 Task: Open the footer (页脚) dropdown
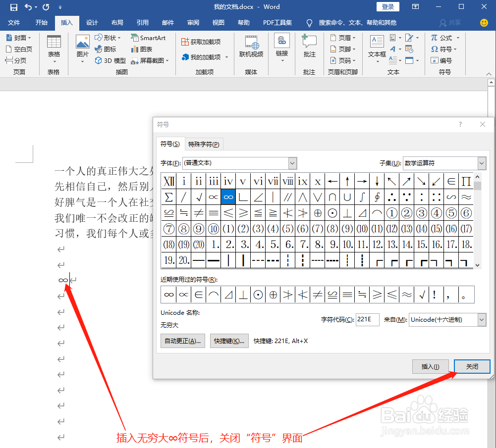pos(343,50)
